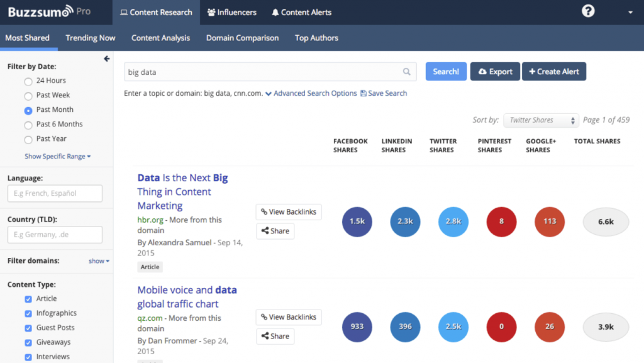This screenshot has height=363, width=644.
Task: Export results using the cloud Export button
Action: point(495,72)
